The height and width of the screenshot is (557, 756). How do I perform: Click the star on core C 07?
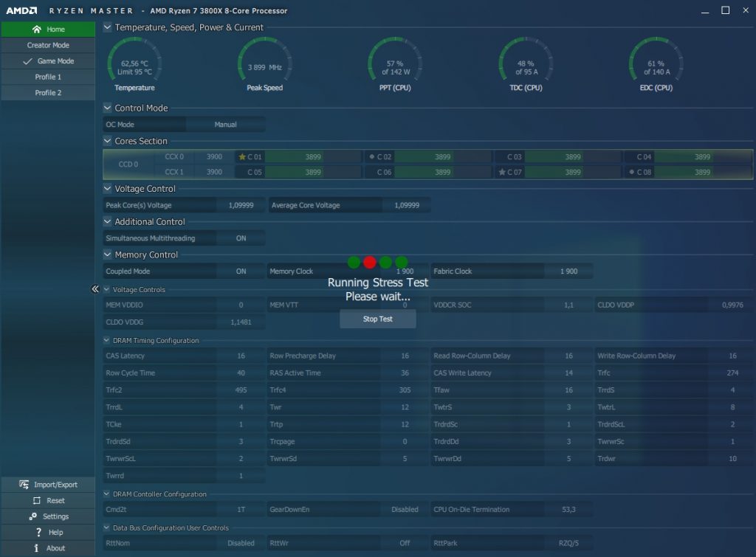pyautogui.click(x=502, y=172)
